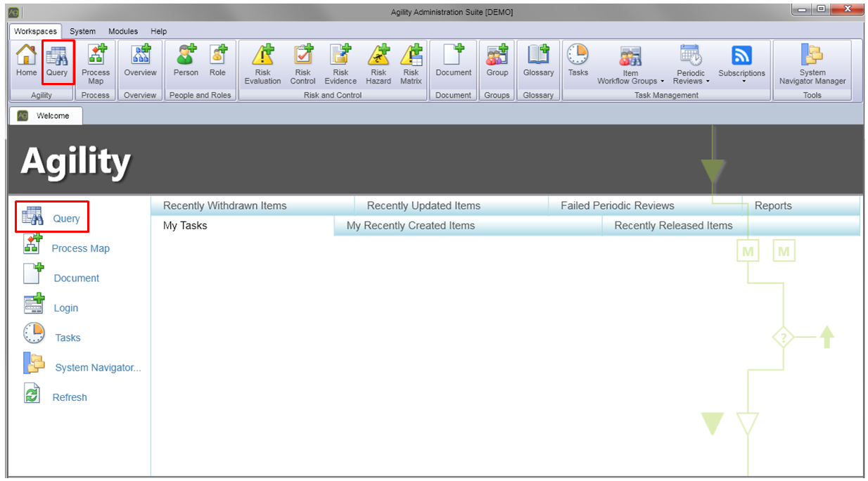This screenshot has height=481, width=868.
Task: Minimize the Agility Administration Suite window
Action: point(803,9)
